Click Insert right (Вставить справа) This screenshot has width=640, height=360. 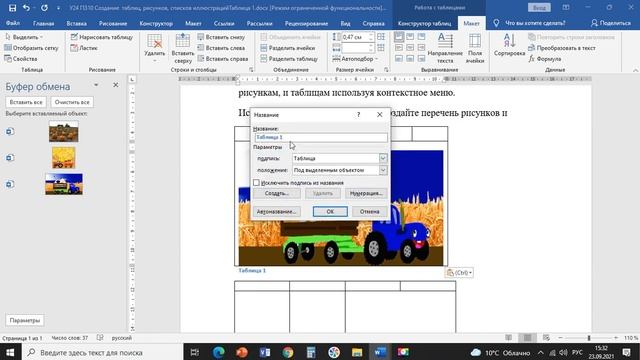pyautogui.click(x=223, y=59)
